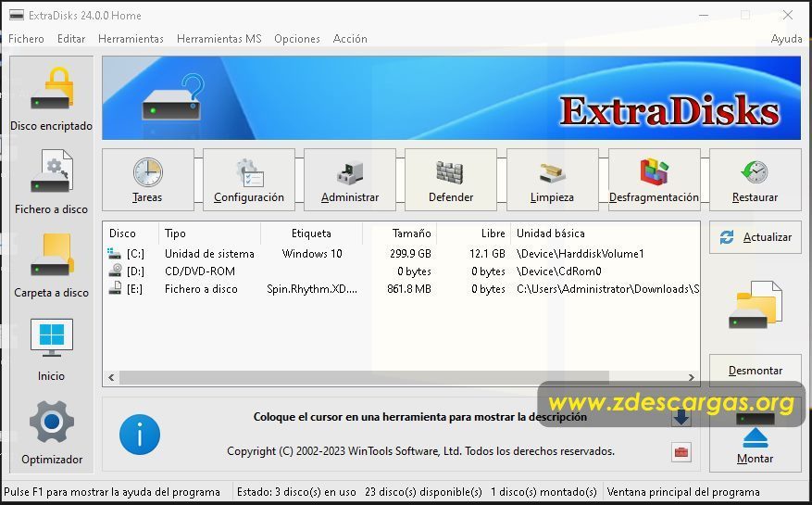Open the Desfragmentación tool
Screen dimensions: 812x505
coord(654,180)
